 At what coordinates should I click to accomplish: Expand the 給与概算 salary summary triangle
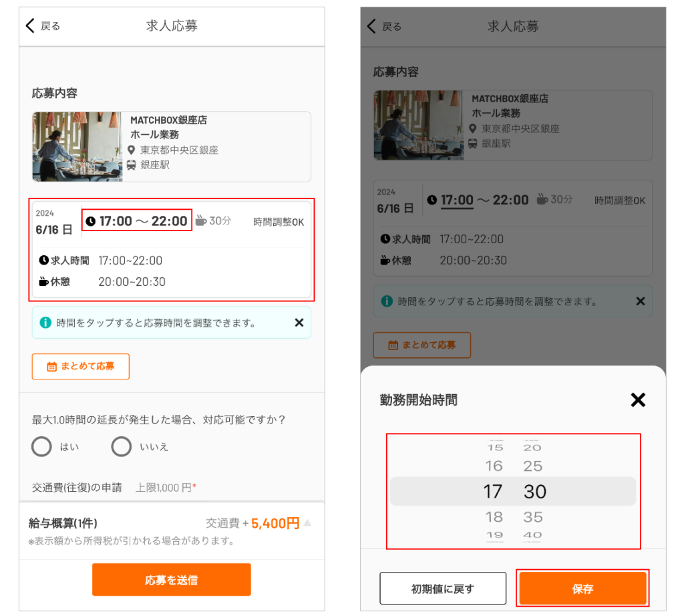tap(307, 522)
